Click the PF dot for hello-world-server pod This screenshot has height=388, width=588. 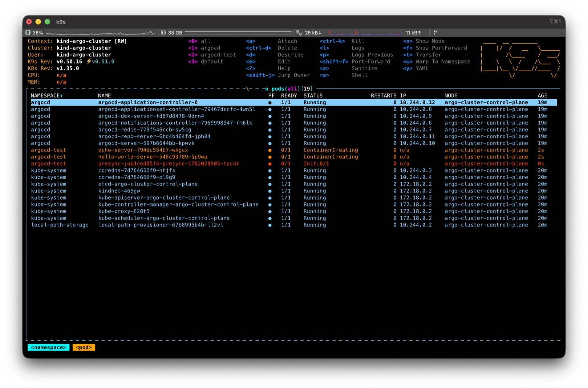[x=270, y=157]
